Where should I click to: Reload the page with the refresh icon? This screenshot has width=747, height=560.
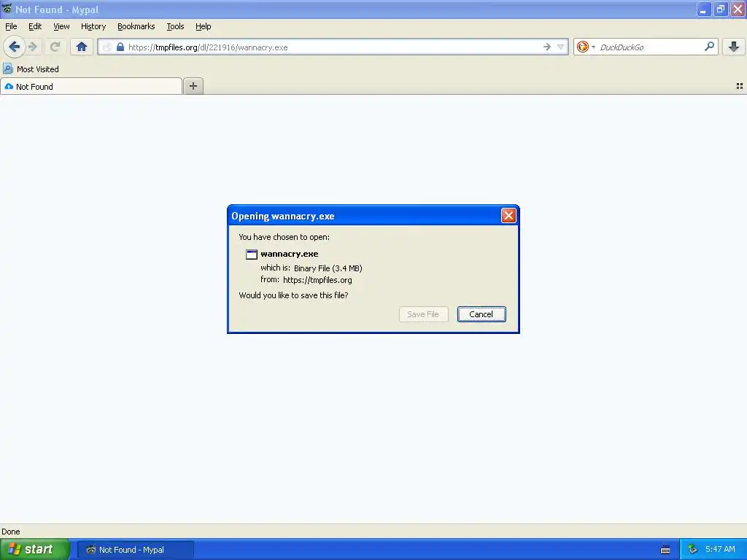55,47
